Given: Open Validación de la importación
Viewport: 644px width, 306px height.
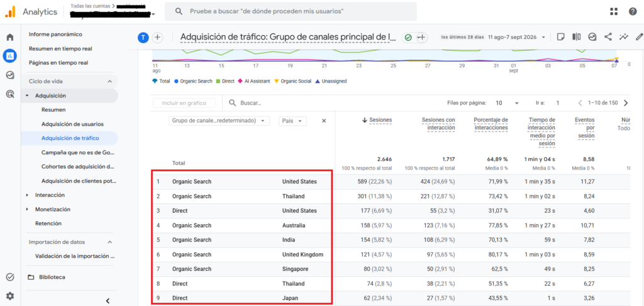Looking at the screenshot, I should [x=75, y=256].
